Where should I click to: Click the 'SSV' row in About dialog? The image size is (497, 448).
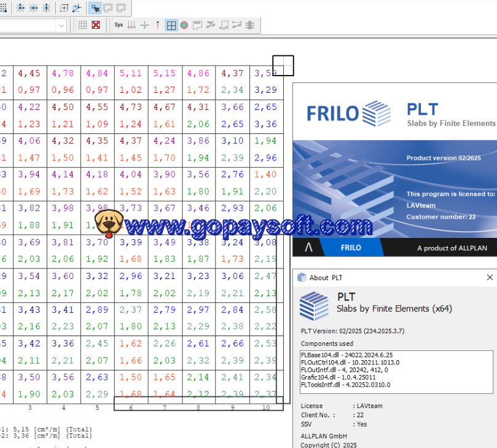tap(334, 424)
